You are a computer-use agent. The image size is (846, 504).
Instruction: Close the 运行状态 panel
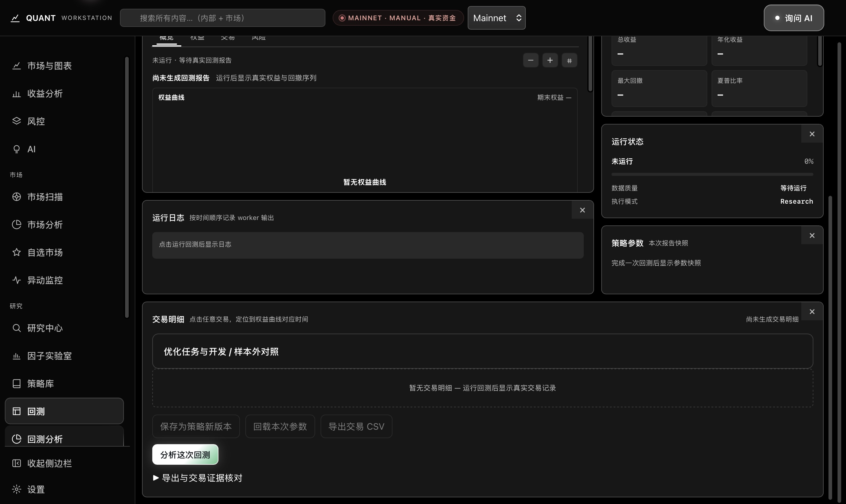pyautogui.click(x=812, y=134)
